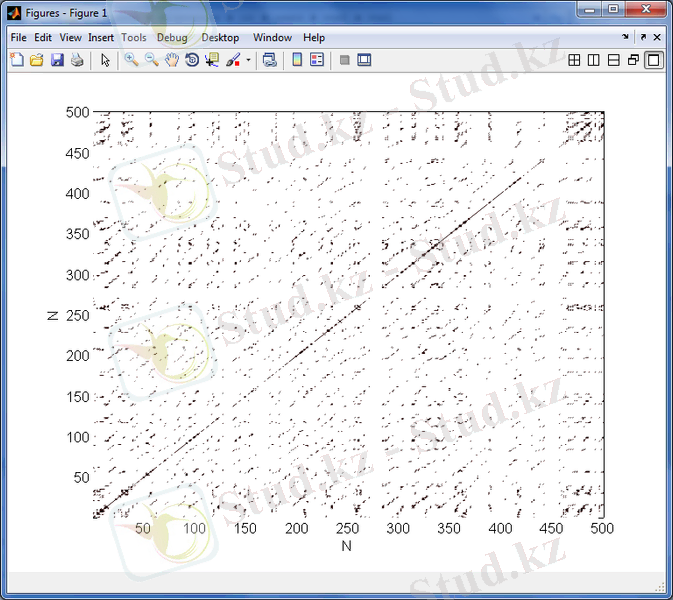This screenshot has height=600, width=673.
Task: Split figures left and right
Action: pyautogui.click(x=594, y=60)
